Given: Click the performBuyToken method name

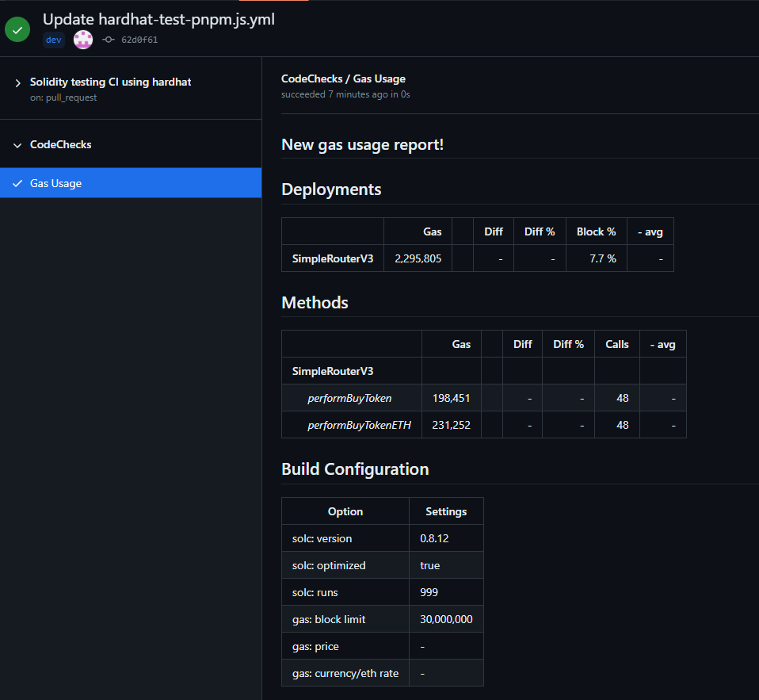Looking at the screenshot, I should (349, 398).
